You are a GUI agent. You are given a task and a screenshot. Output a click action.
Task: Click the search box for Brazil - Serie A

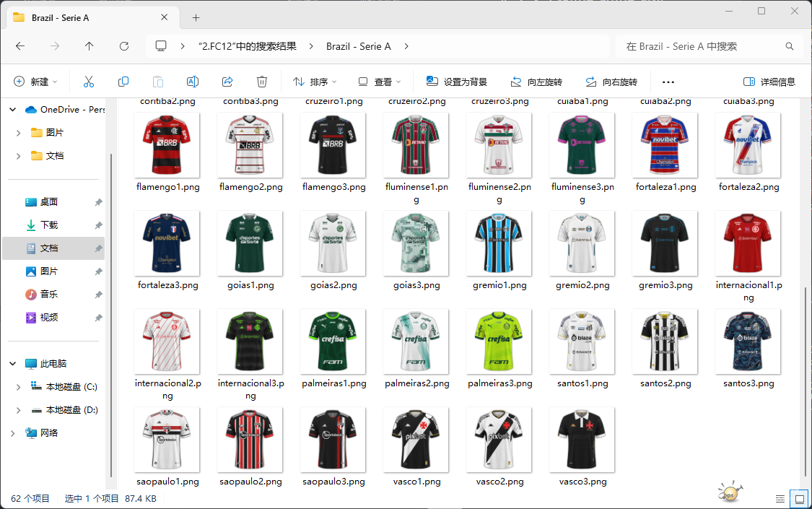709,46
